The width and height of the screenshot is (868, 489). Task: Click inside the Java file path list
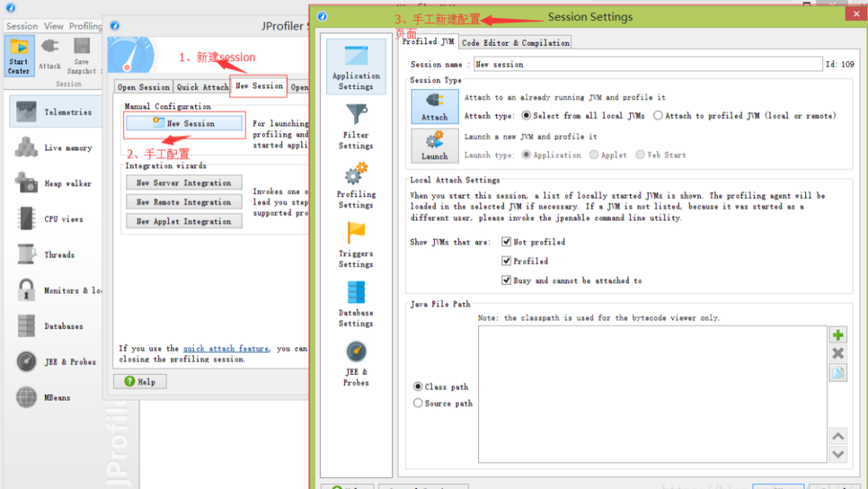pyautogui.click(x=653, y=394)
